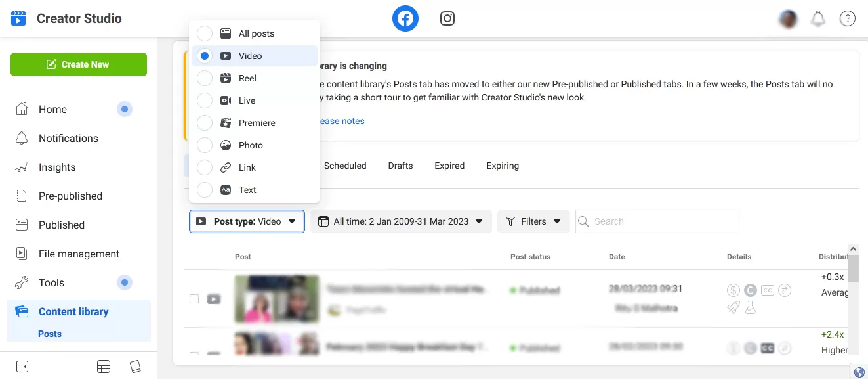Click the Published icon in sidebar

22,225
